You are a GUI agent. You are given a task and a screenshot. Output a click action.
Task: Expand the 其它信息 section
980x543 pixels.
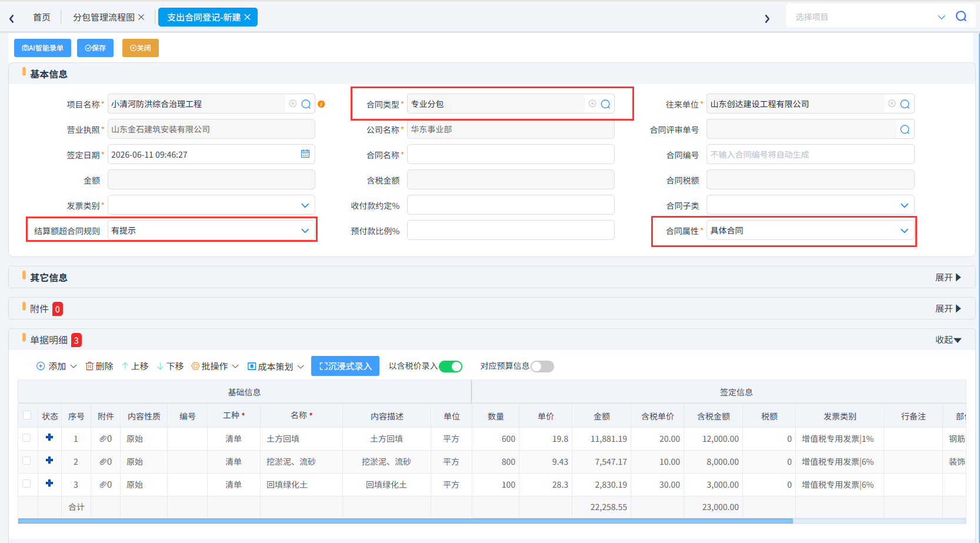[x=948, y=278]
